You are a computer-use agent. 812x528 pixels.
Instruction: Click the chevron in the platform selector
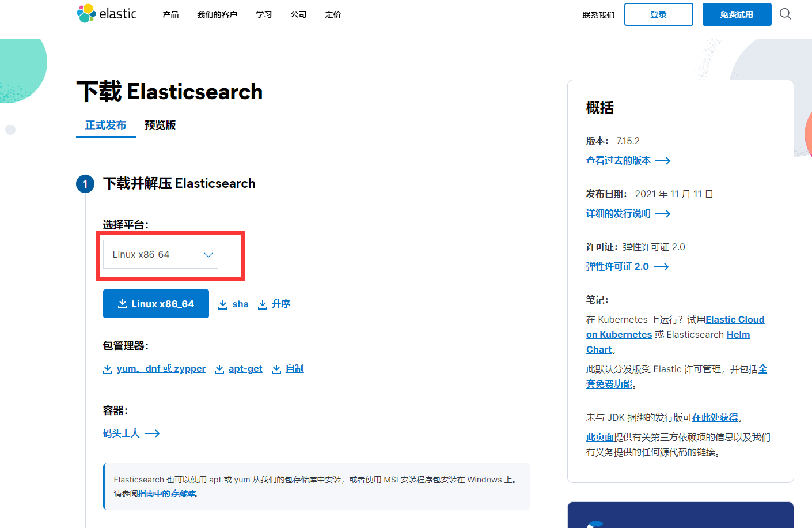(208, 255)
